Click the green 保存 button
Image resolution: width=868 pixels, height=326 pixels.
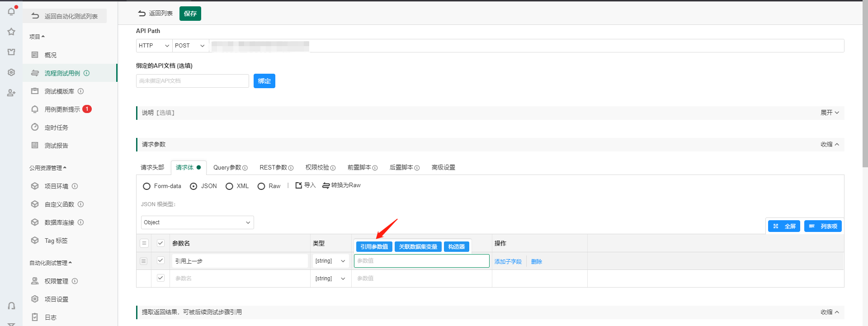point(190,14)
